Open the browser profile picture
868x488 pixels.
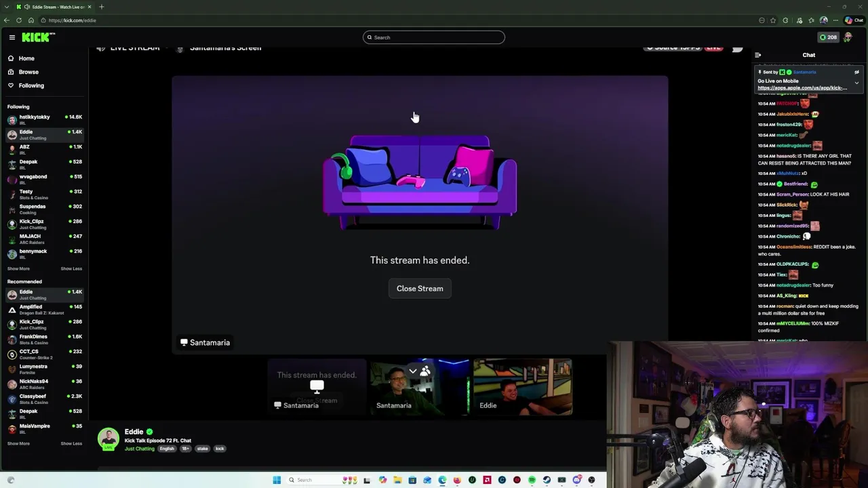tap(824, 20)
